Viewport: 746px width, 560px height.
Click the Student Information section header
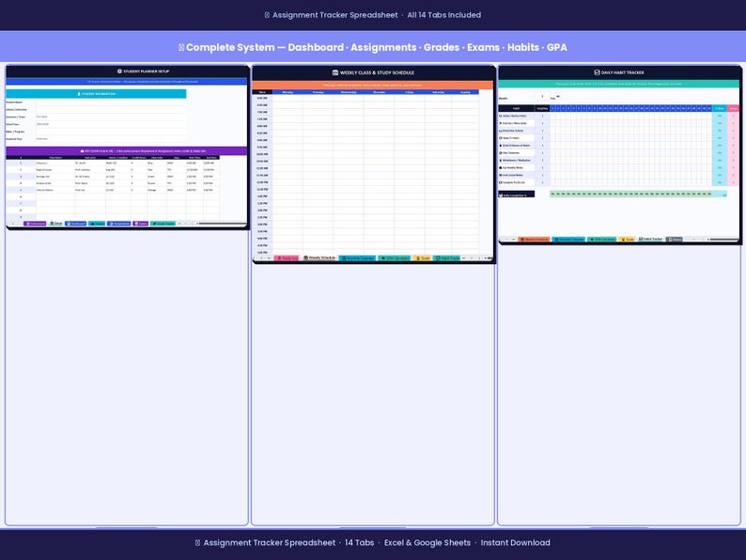[96, 94]
